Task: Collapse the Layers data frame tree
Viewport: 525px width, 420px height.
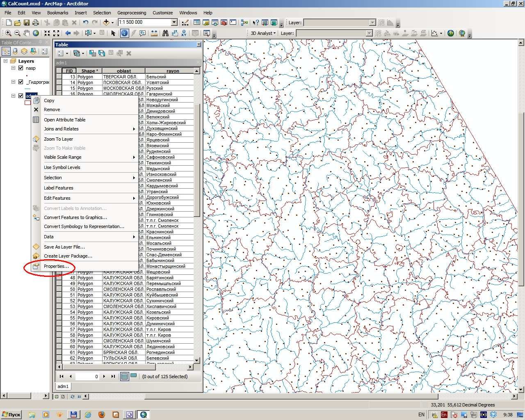Action: coord(6,61)
